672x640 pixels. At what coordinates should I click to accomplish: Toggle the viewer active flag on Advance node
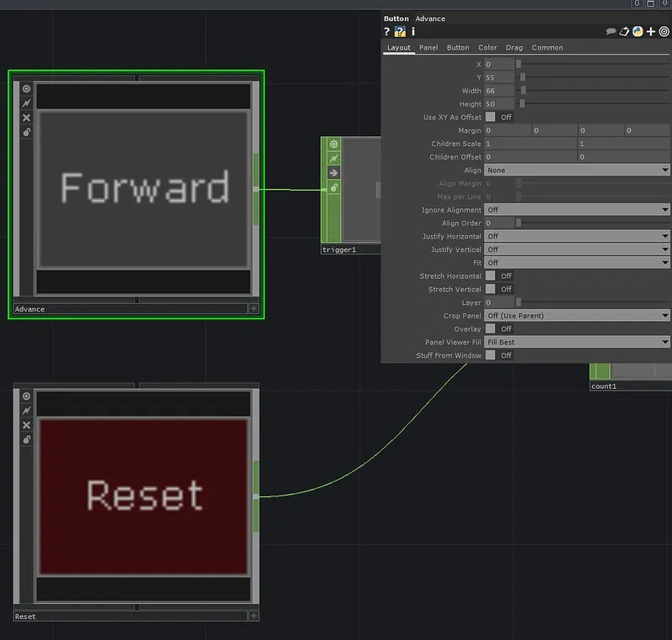[26, 88]
